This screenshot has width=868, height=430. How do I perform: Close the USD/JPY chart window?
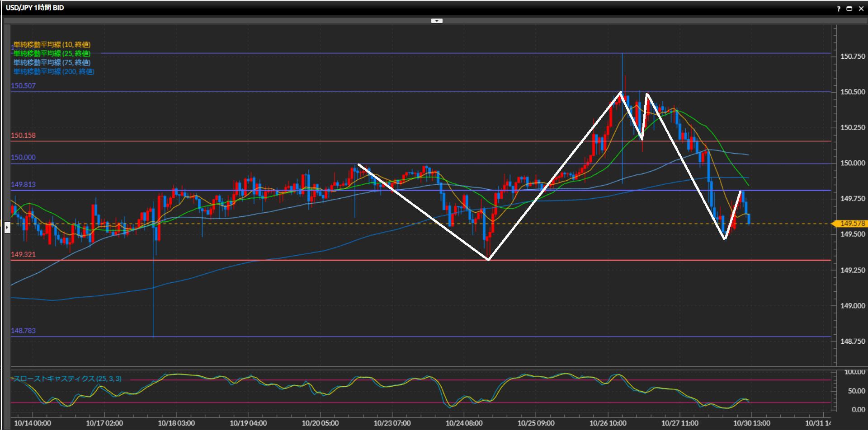coord(861,9)
